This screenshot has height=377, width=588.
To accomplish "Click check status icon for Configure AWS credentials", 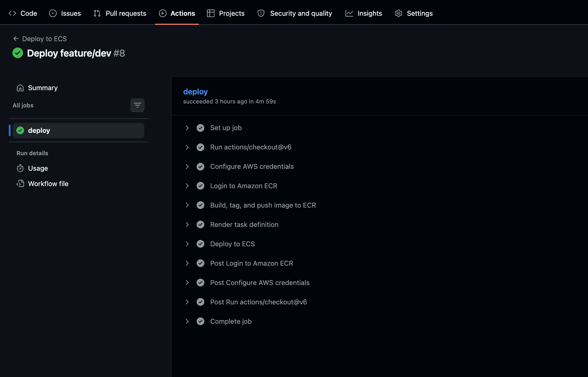I will tap(201, 167).
